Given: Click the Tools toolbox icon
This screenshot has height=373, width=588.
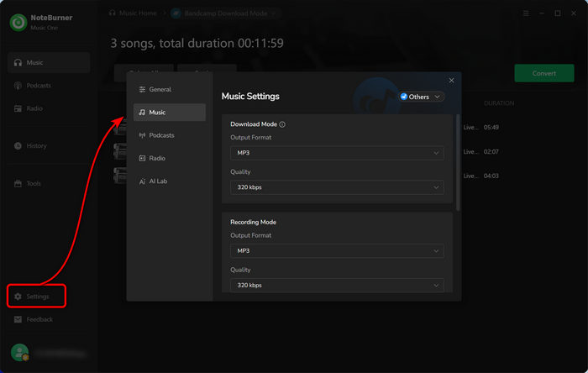Looking at the screenshot, I should pos(18,183).
